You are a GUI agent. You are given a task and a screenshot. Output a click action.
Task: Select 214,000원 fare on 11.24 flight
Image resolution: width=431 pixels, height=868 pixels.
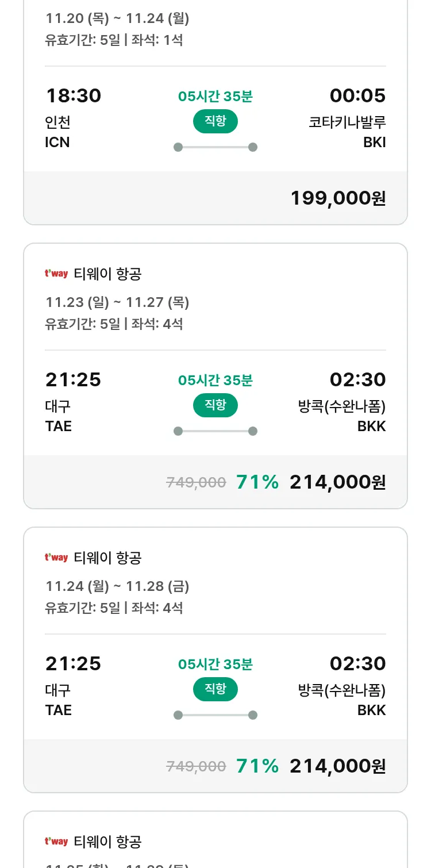(337, 766)
